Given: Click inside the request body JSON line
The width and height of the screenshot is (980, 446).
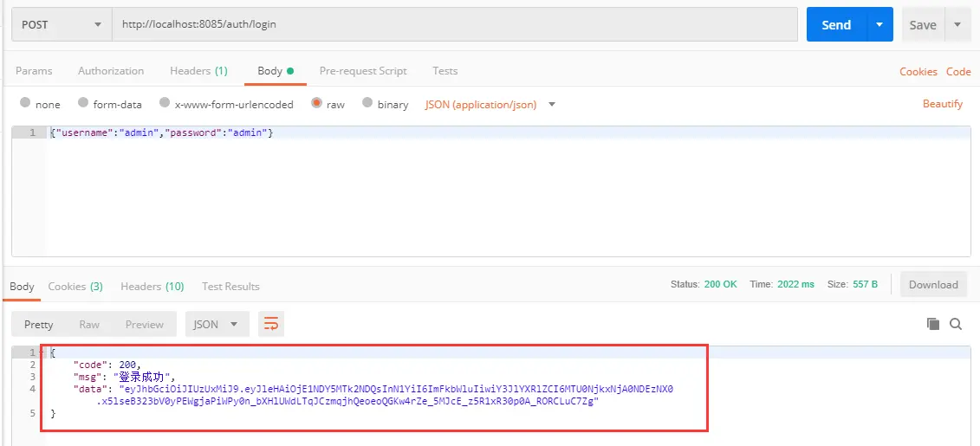Looking at the screenshot, I should click(161, 133).
